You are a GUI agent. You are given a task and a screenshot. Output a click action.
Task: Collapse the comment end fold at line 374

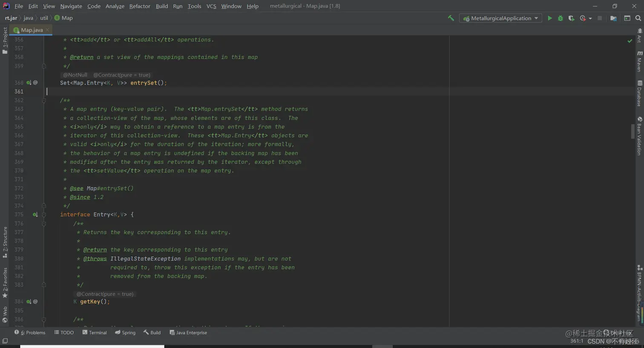pyautogui.click(x=43, y=206)
